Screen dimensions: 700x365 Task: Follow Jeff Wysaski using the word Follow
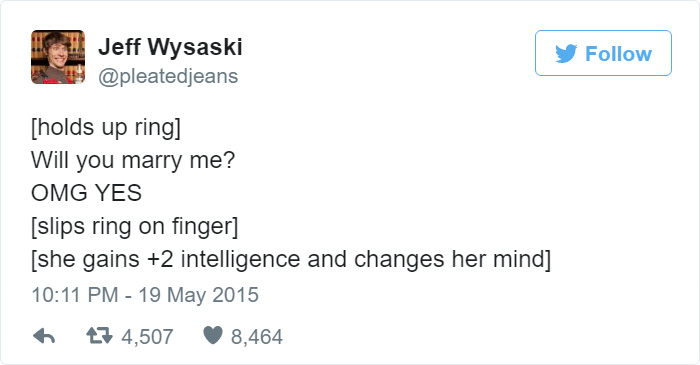(x=618, y=54)
